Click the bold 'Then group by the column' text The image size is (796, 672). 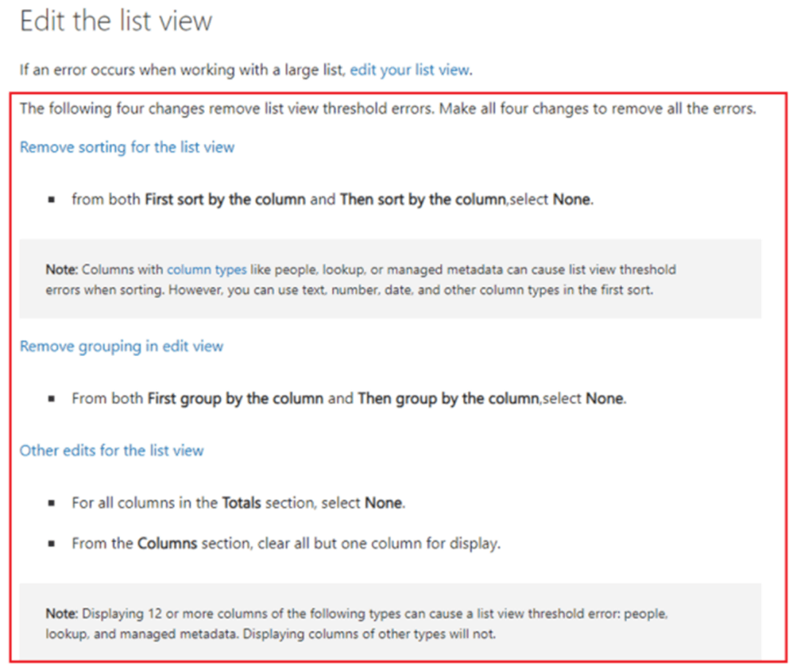[x=448, y=398]
